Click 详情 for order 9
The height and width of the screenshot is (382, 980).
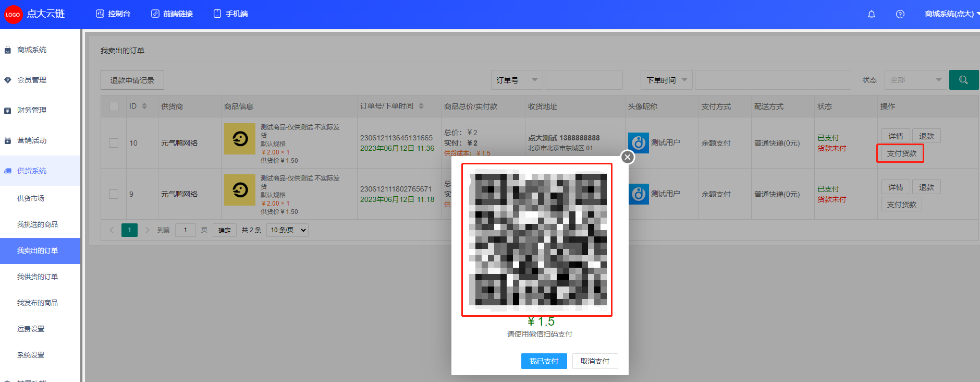tap(896, 187)
